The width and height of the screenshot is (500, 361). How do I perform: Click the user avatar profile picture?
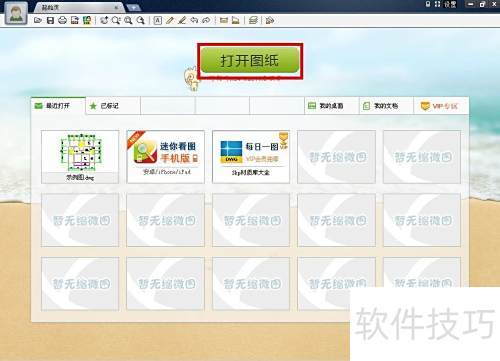pyautogui.click(x=16, y=13)
